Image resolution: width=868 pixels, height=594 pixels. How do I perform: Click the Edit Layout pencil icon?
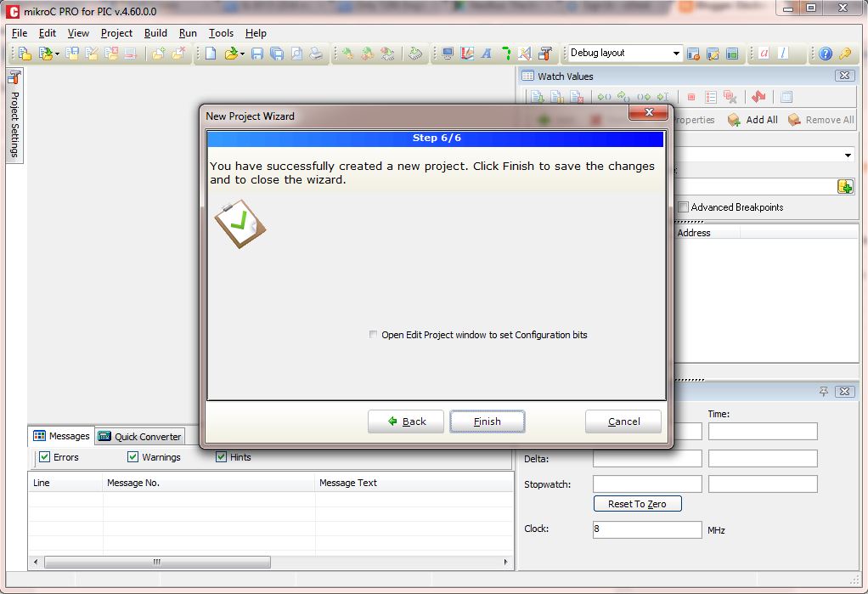tap(713, 54)
